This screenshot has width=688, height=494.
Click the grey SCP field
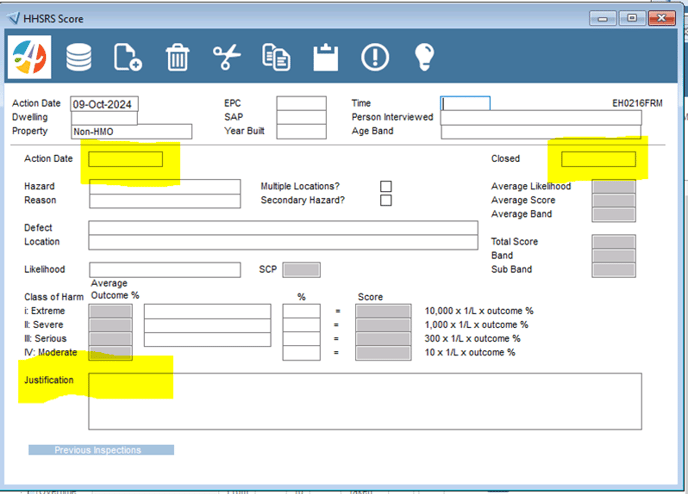click(x=301, y=270)
